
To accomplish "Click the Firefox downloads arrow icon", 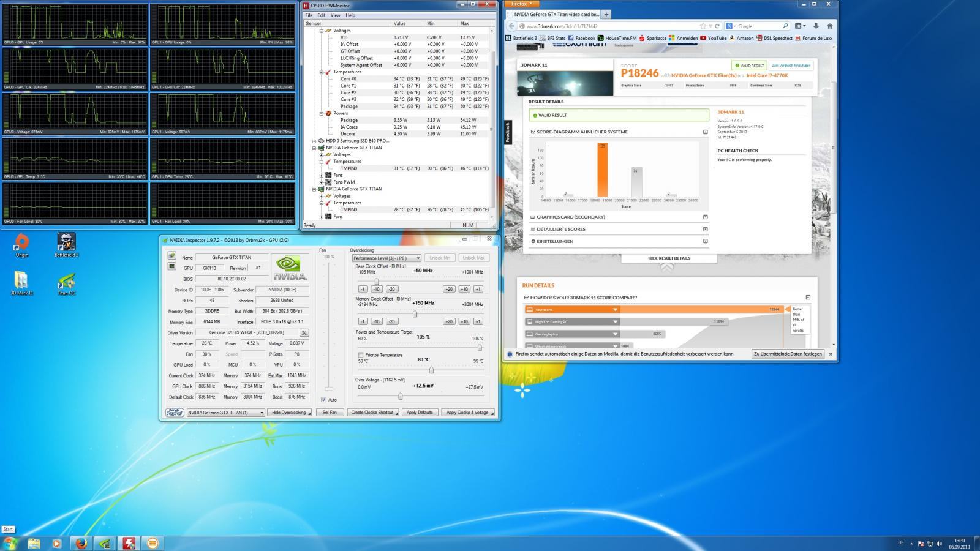I will (816, 26).
